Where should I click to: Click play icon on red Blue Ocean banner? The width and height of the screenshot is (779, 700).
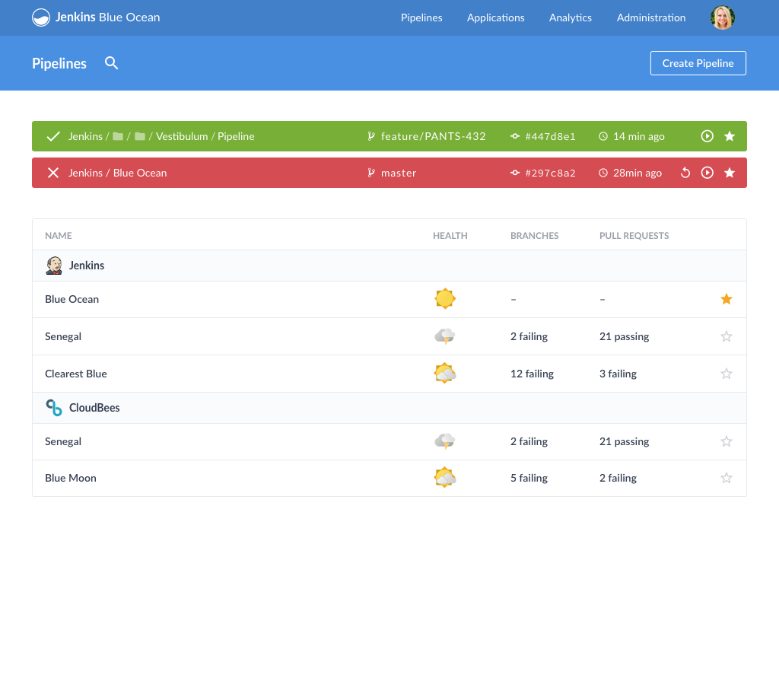point(707,173)
